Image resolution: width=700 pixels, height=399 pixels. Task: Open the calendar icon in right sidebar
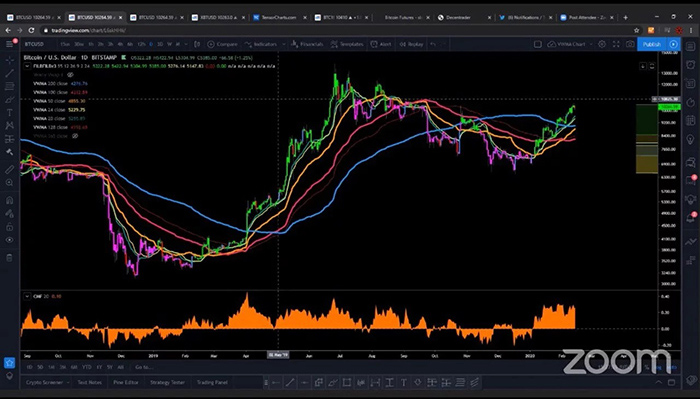pyautogui.click(x=691, y=121)
